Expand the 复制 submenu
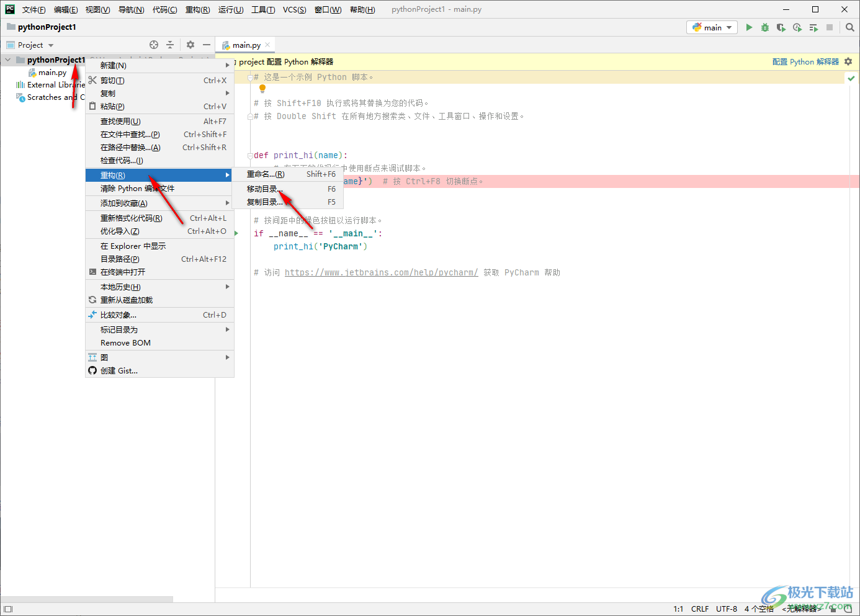Image resolution: width=860 pixels, height=616 pixels. (159, 93)
